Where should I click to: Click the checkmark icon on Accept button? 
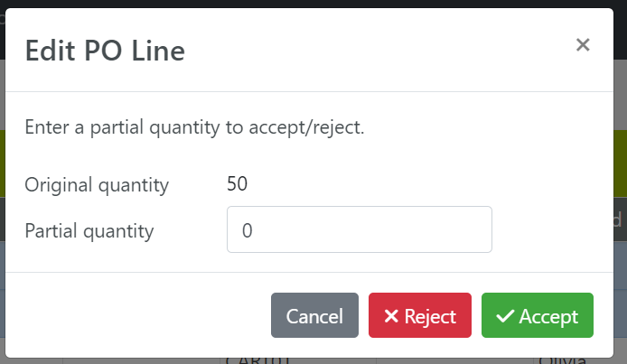click(x=505, y=316)
